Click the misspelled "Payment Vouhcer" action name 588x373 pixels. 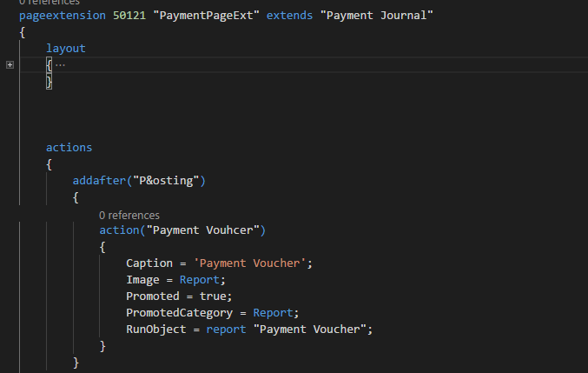205,230
